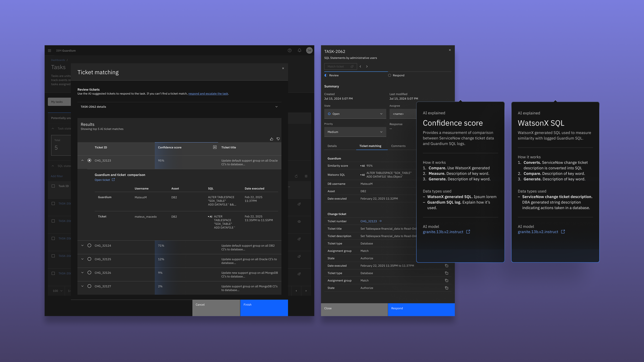Give thumbs up on AI results
The image size is (644, 362).
coord(271,139)
